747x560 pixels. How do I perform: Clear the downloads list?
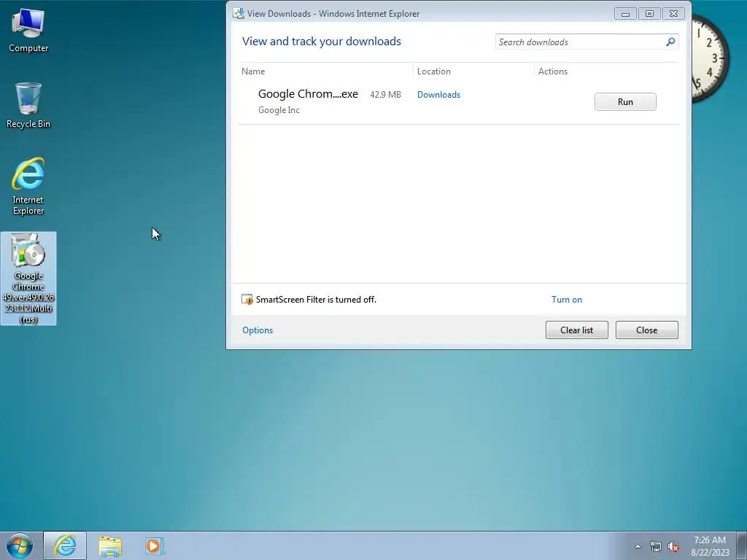tap(576, 330)
